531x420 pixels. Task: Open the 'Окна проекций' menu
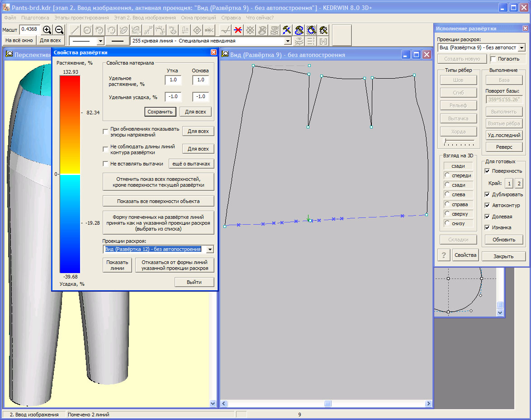[199, 18]
